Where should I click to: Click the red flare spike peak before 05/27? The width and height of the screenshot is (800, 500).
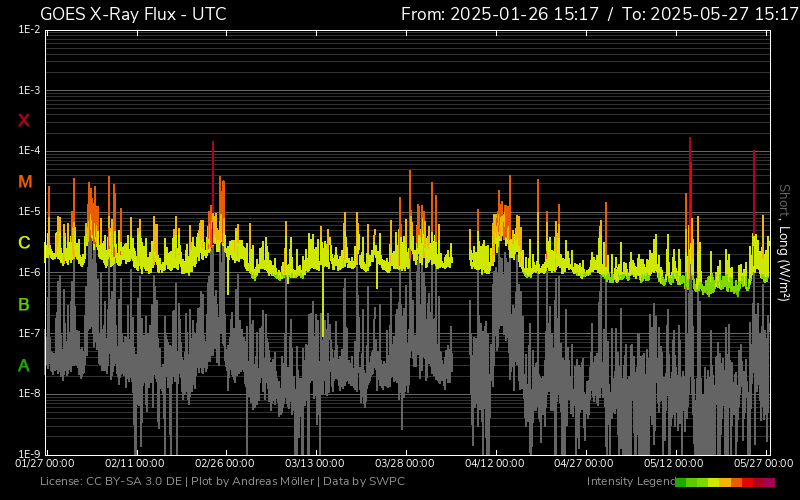pos(754,152)
